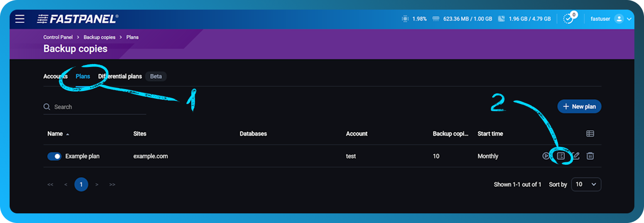Expand the fastuser account dropdown
The image size is (644, 223).
pyautogui.click(x=630, y=19)
